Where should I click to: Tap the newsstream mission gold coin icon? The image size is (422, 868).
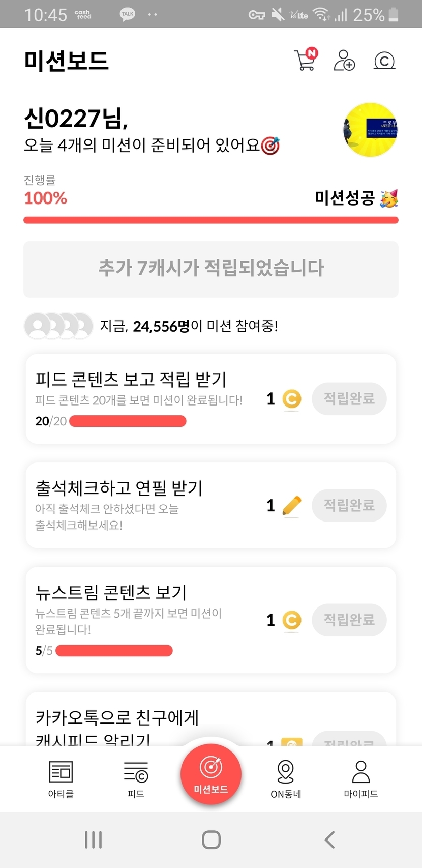click(x=291, y=620)
